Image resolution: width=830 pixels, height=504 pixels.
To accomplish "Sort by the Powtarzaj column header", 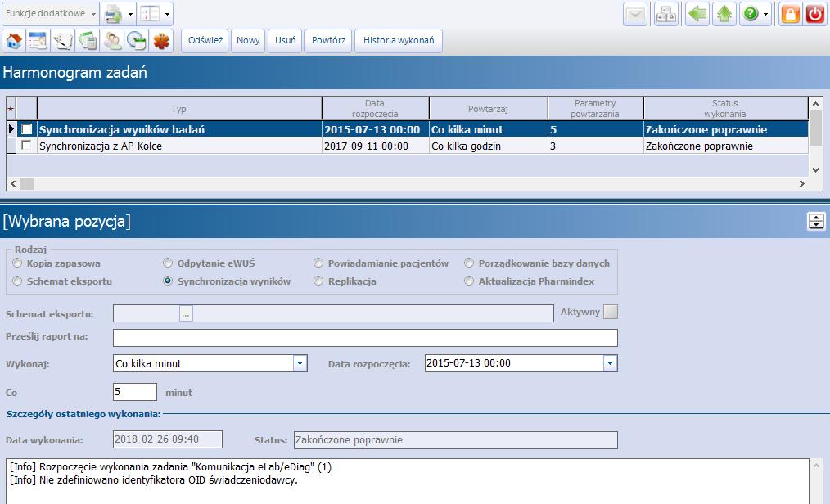I will [488, 109].
